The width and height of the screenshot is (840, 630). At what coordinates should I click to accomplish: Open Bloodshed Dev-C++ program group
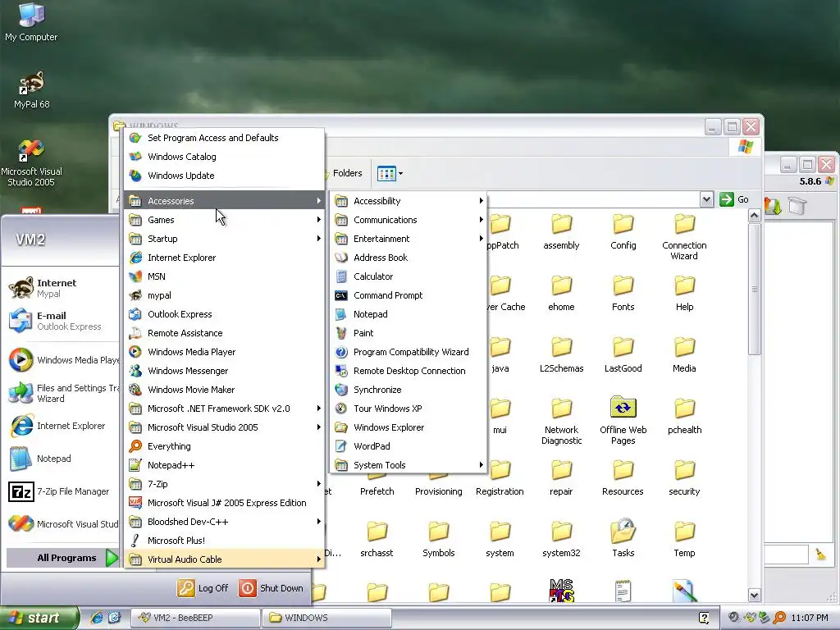(x=225, y=521)
